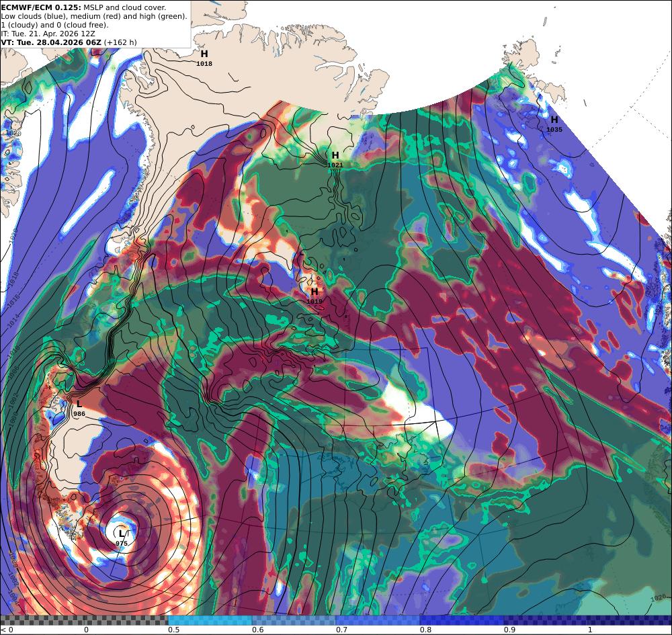Click the '0.7' colorbar tick label
The height and width of the screenshot is (635, 672).
[x=341, y=630]
